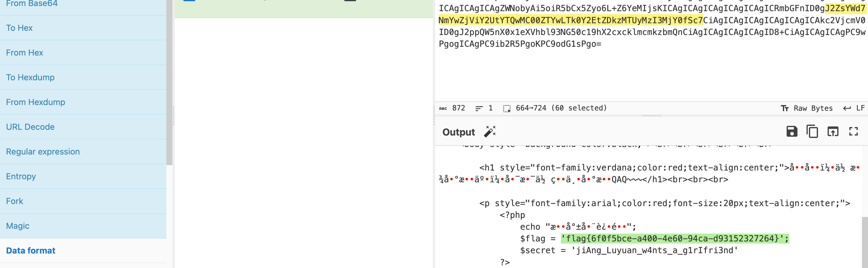Click the operations list scrollbar

169,83
